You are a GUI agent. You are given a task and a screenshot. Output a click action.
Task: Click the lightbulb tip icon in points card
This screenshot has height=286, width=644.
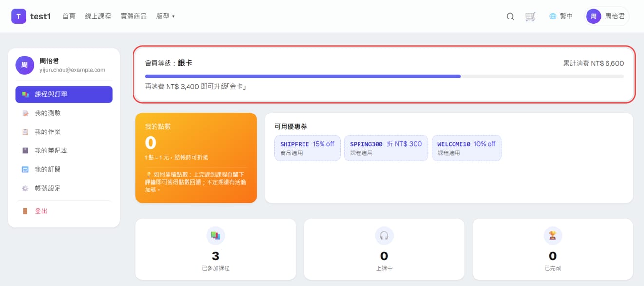tap(148, 175)
